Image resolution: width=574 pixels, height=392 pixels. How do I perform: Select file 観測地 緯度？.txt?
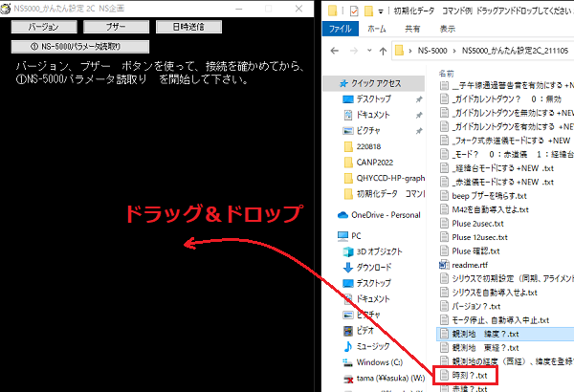coord(505,334)
